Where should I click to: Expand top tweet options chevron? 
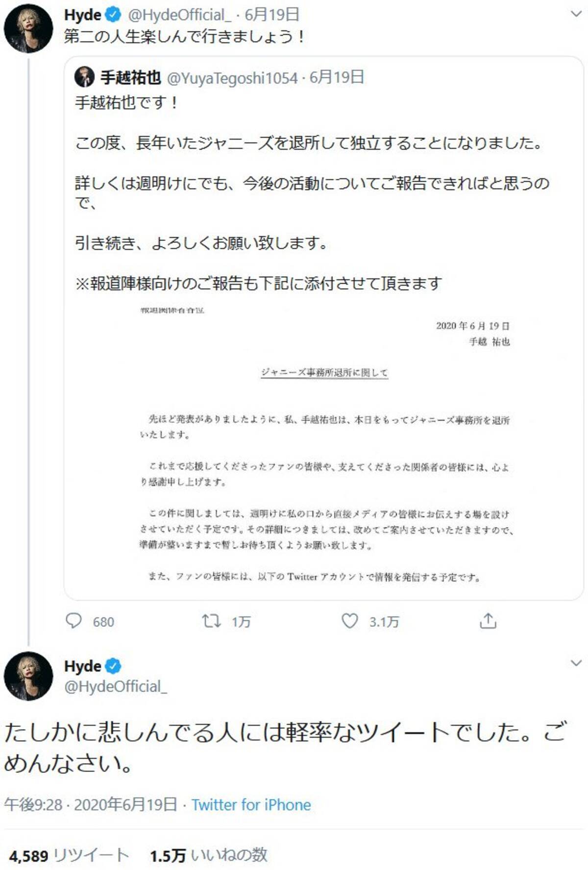tap(576, 14)
